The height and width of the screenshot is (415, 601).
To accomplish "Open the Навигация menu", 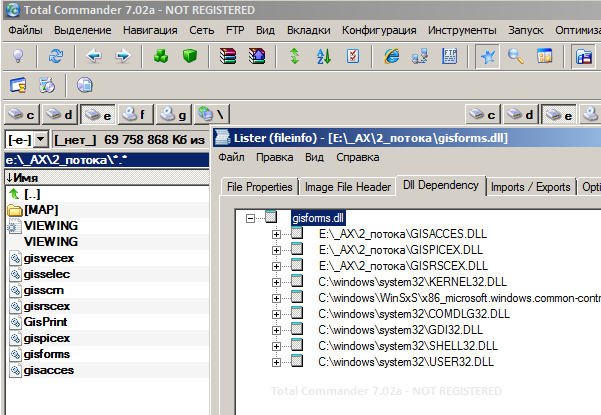I will click(x=150, y=30).
